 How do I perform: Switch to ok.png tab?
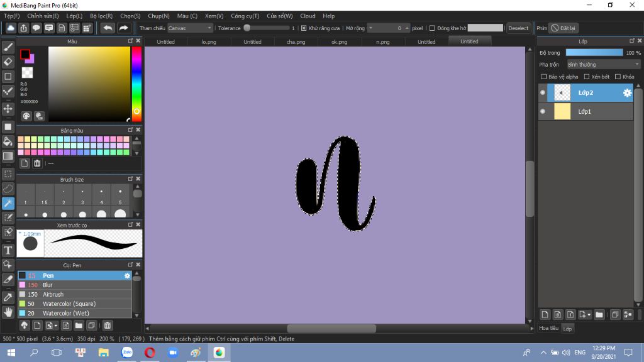[339, 42]
